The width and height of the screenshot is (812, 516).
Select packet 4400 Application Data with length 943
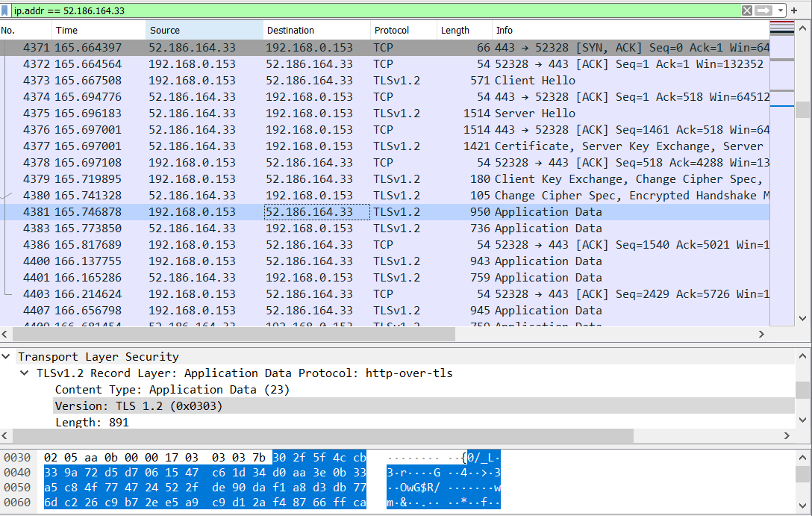[385, 261]
